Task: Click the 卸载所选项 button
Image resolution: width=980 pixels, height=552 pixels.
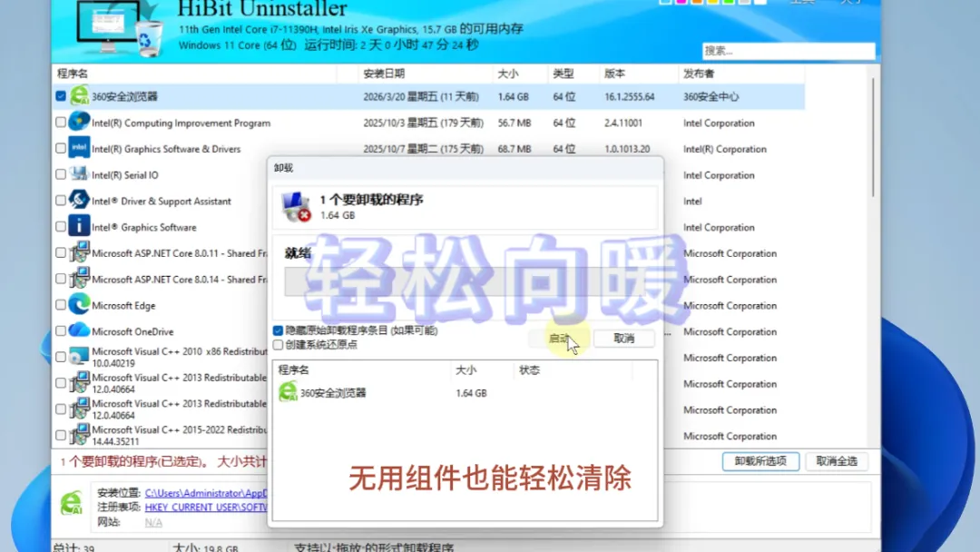Action: (760, 461)
